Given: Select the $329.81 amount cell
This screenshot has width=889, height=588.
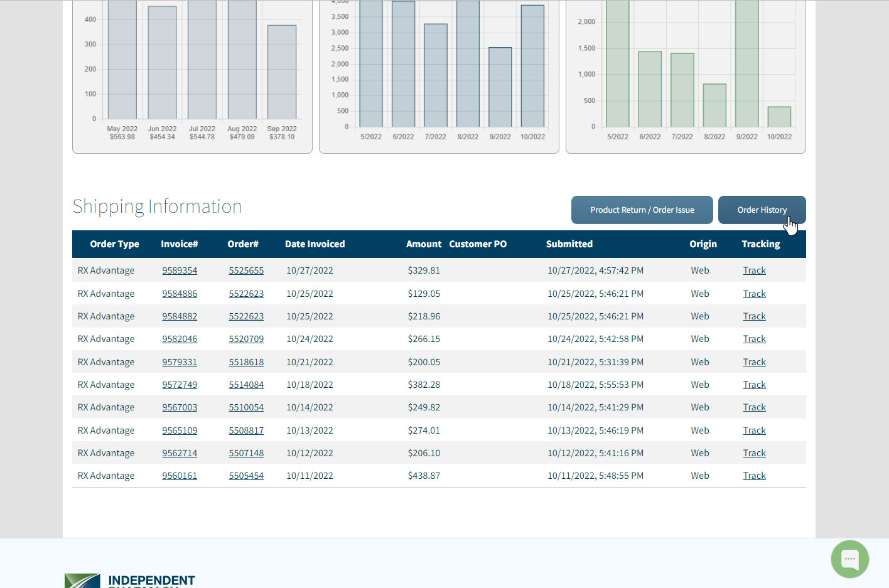Looking at the screenshot, I should tap(424, 270).
